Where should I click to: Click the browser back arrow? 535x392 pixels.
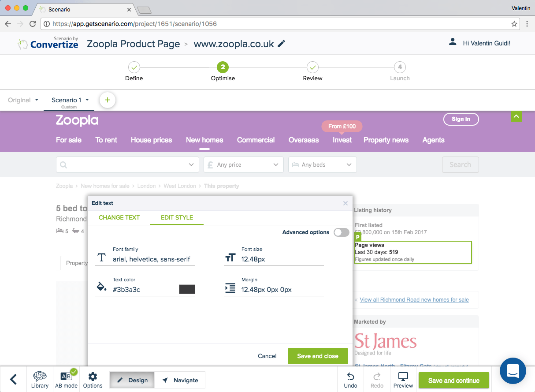click(x=8, y=24)
